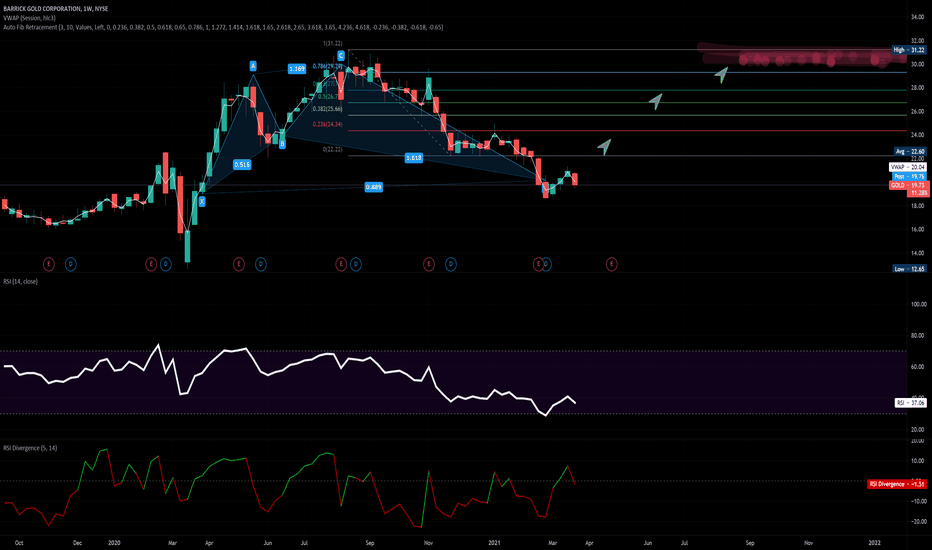Click the dividend D marker right of Nov 2020
This screenshot has height=550, width=932.
point(451,263)
